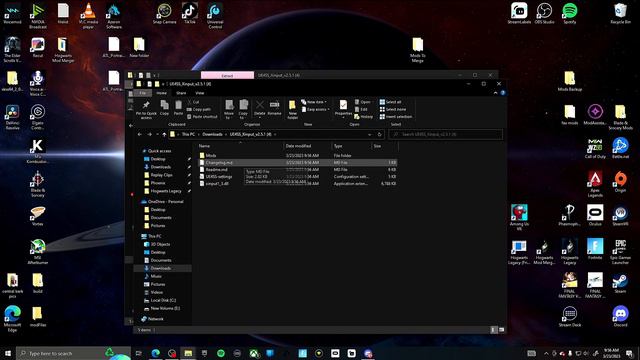Sort by the Date modified column header

click(x=307, y=146)
